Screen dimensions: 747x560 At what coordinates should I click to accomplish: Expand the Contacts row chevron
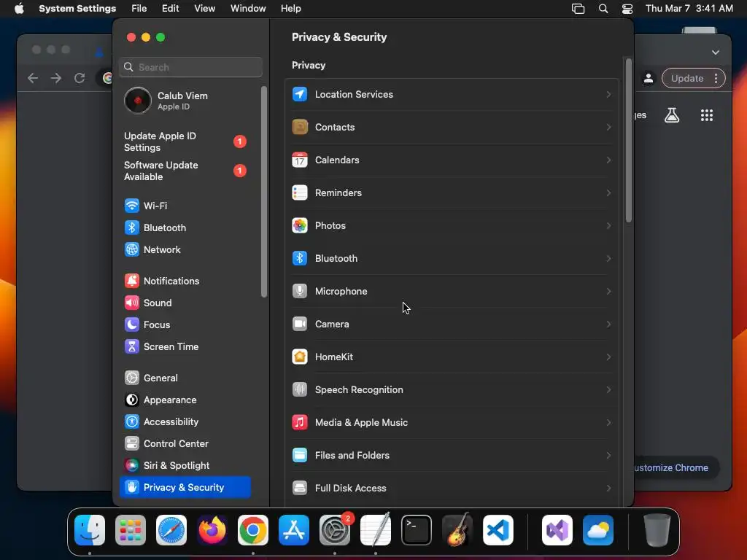pos(608,127)
